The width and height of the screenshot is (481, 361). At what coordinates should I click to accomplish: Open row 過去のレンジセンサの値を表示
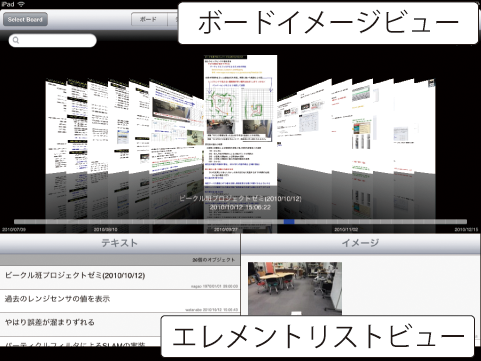pyautogui.click(x=120, y=301)
